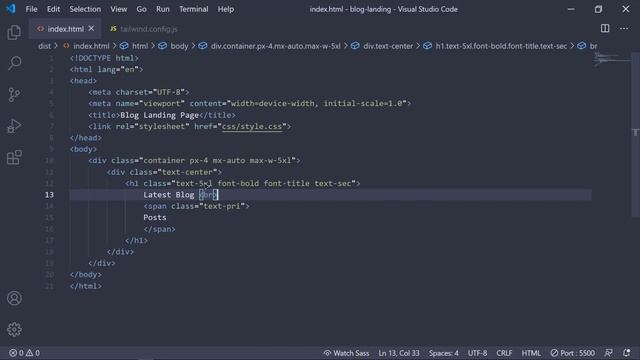
Task: Click the closing </body> tag
Action: [x=86, y=275]
